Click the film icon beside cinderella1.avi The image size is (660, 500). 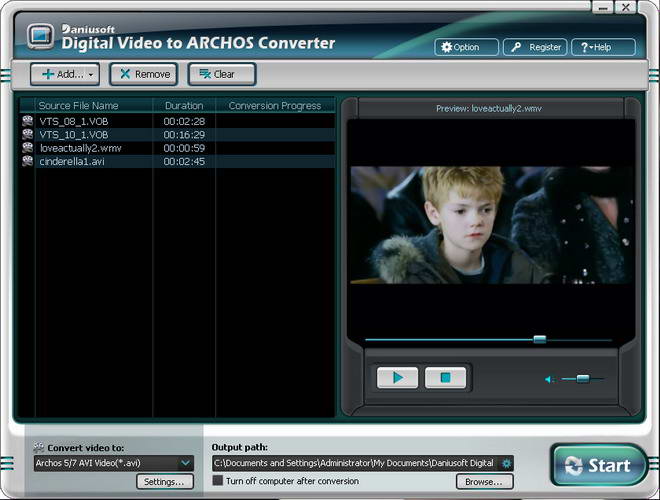(x=28, y=161)
